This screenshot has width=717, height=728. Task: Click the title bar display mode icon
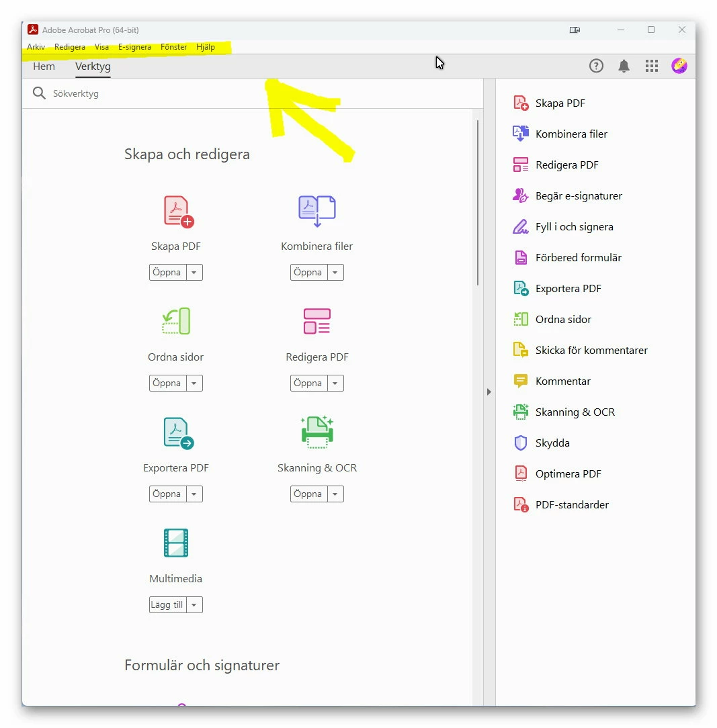click(x=575, y=30)
